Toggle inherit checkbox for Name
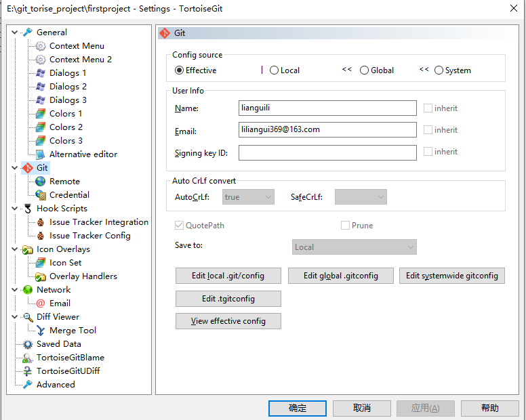 (x=428, y=108)
